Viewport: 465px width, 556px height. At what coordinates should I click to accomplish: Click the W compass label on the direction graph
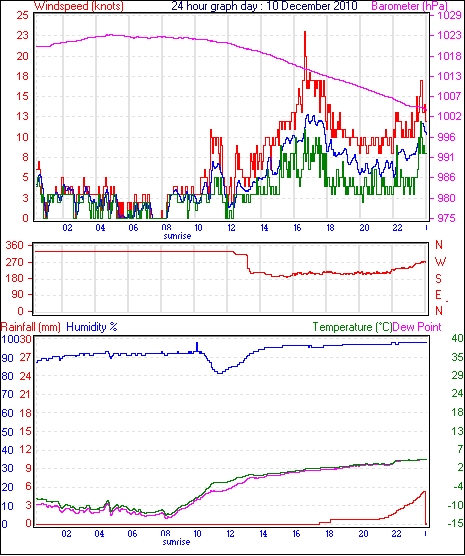tap(440, 262)
